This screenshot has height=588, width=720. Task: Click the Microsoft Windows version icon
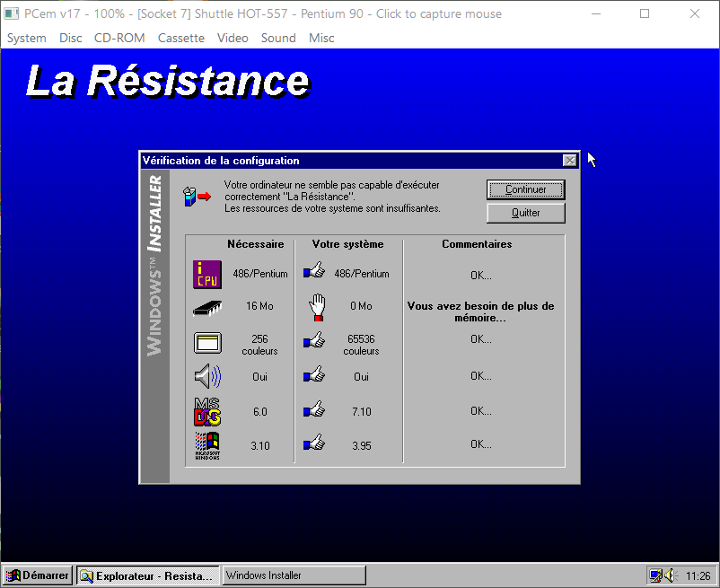(206, 444)
